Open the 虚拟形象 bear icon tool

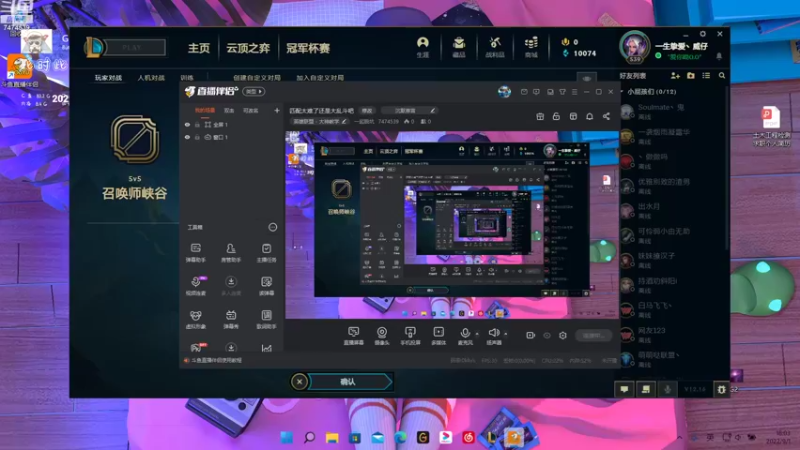pyautogui.click(x=195, y=319)
